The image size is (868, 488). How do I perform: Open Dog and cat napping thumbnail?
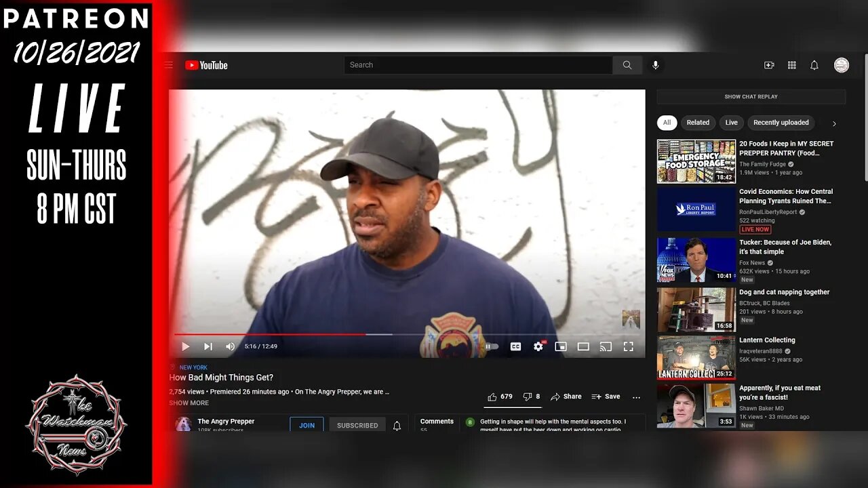(x=696, y=310)
